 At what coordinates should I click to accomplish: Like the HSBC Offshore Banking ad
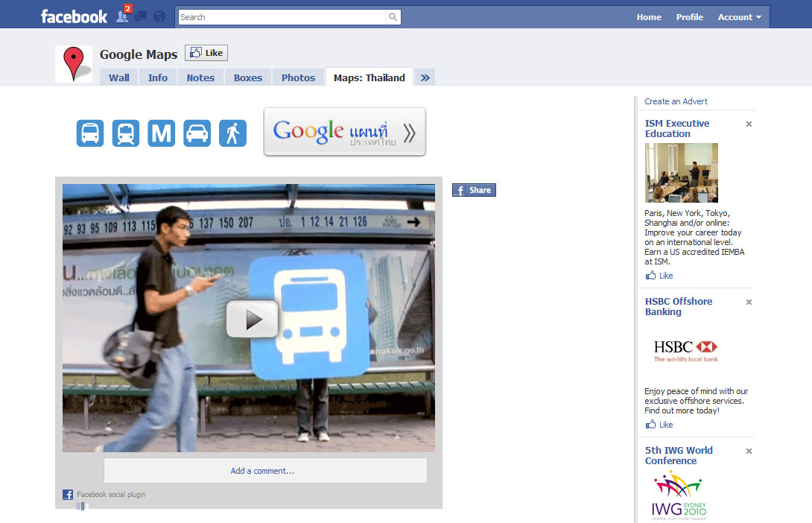click(x=659, y=425)
